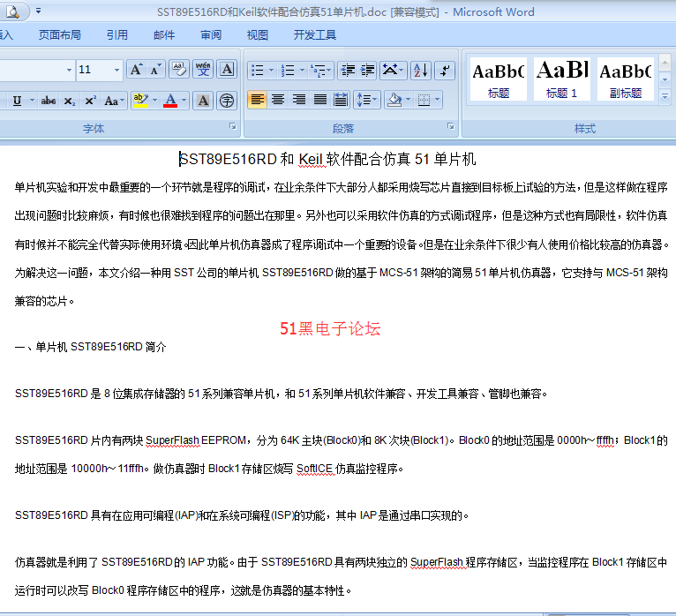Open the Phonetic Guide (wén) tool
The height and width of the screenshot is (616, 676).
(x=203, y=70)
